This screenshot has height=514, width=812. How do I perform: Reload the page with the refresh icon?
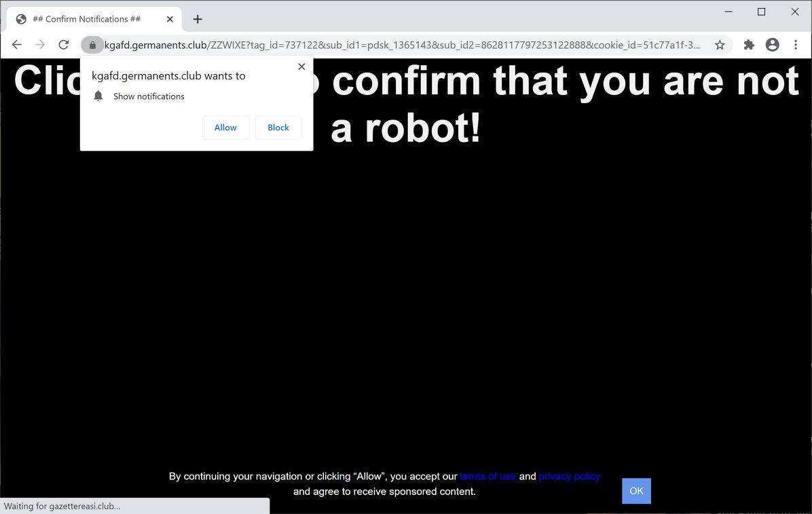(x=63, y=45)
